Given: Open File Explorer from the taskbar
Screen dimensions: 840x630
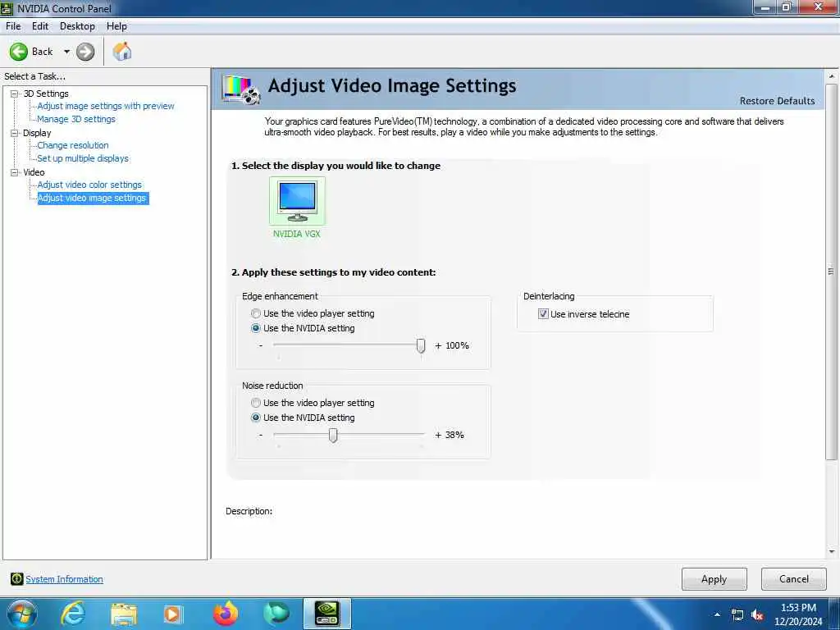Looking at the screenshot, I should click(124, 614).
